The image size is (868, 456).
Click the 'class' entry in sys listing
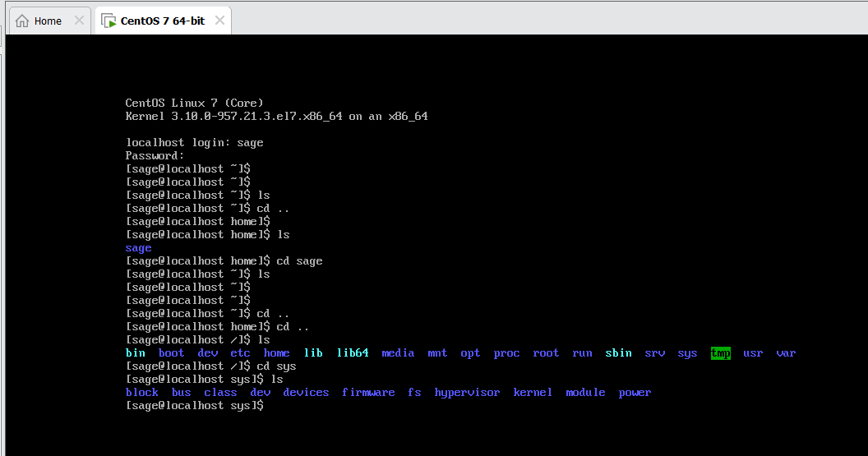pyautogui.click(x=220, y=393)
